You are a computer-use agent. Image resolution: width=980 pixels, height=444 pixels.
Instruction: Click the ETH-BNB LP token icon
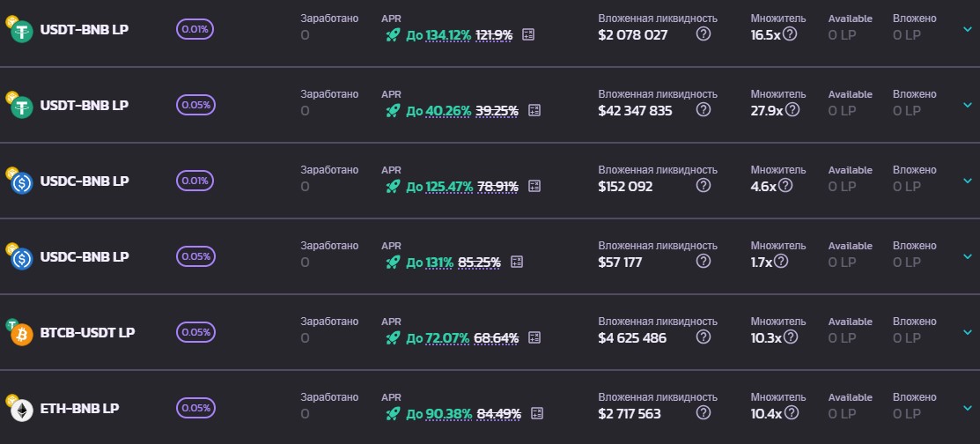pos(20,410)
